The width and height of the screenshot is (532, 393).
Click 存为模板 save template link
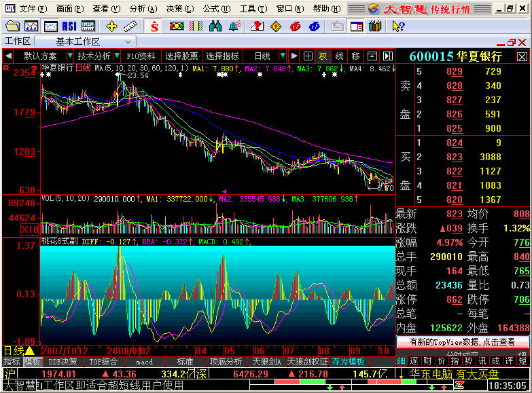click(348, 362)
